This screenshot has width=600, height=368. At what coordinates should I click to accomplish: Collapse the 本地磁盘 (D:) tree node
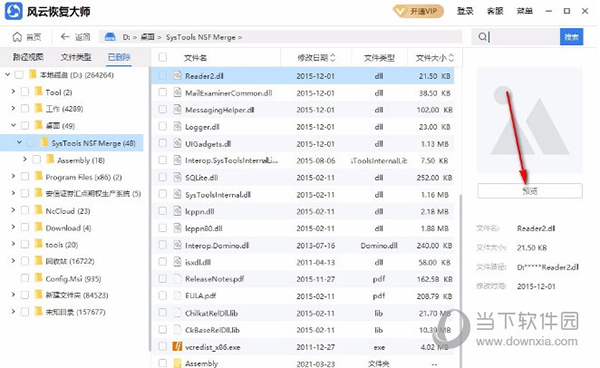coord(7,75)
